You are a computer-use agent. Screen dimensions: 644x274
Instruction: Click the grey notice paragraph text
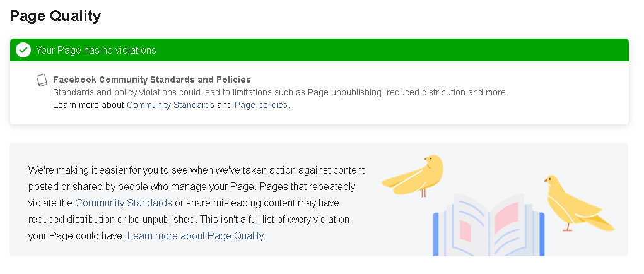(196, 203)
